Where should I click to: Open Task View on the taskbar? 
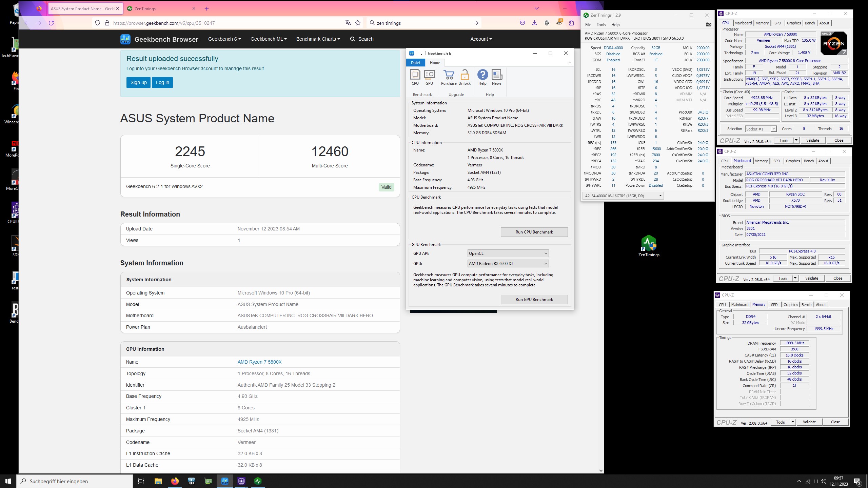click(x=141, y=481)
